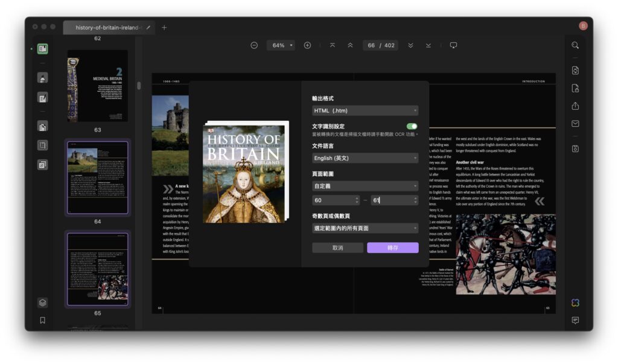The width and height of the screenshot is (618, 364).
Task: Open the layers panel icon
Action: tap(43, 302)
